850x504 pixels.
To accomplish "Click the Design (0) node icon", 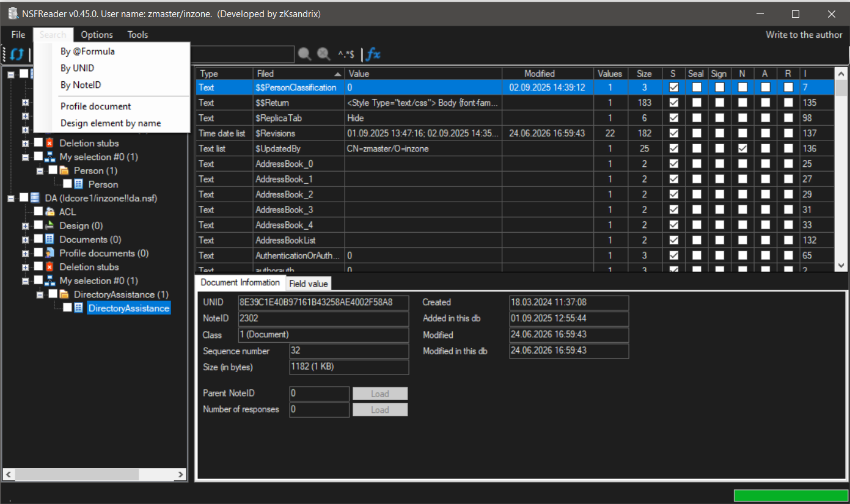I will 51,225.
